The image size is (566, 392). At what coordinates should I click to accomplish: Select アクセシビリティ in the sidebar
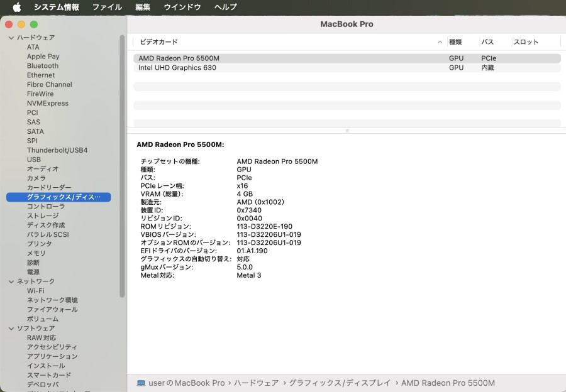coord(52,347)
